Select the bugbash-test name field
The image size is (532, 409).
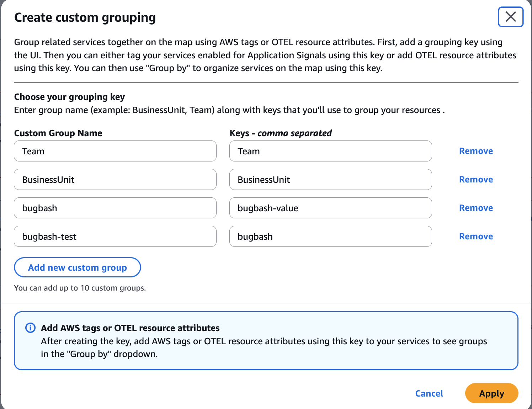pyautogui.click(x=115, y=236)
